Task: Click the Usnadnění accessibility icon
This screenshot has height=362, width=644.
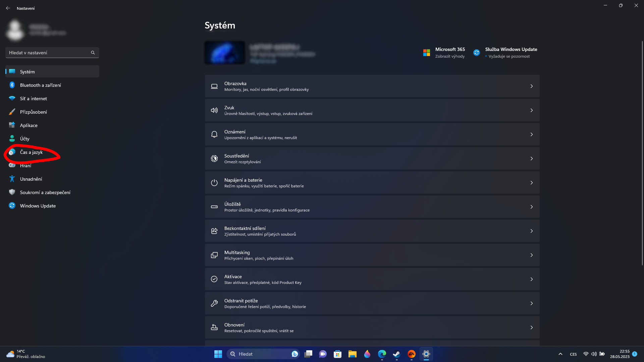Action: pos(12,179)
